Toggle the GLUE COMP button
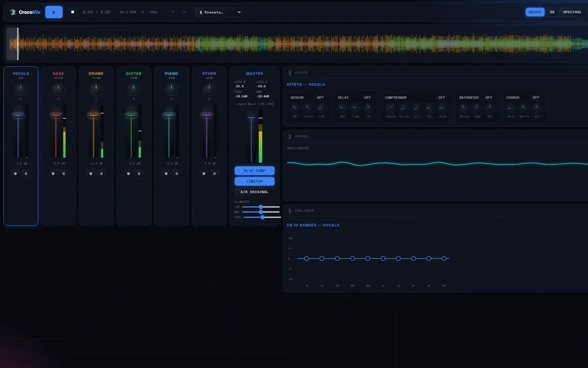588x368 pixels. point(254,171)
